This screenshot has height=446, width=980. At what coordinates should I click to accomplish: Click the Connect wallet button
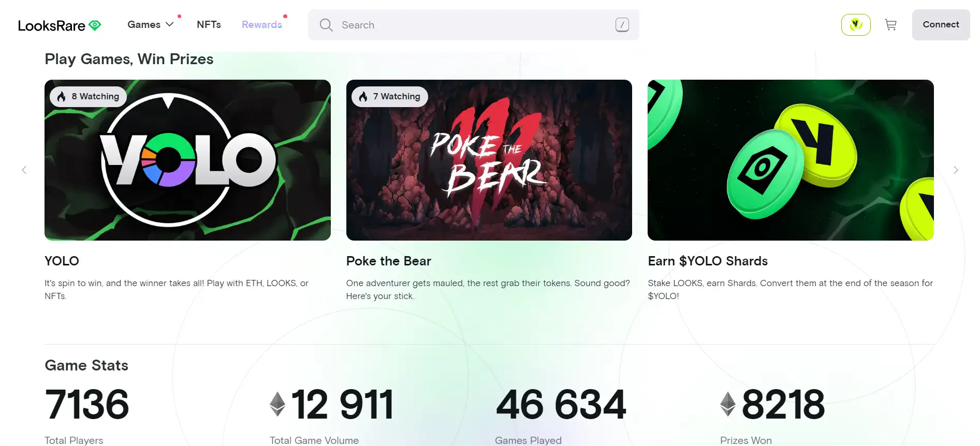[x=941, y=25]
